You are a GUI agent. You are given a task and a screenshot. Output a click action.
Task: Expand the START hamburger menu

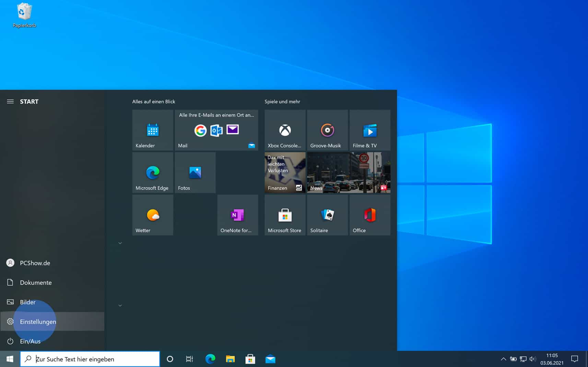pos(10,101)
